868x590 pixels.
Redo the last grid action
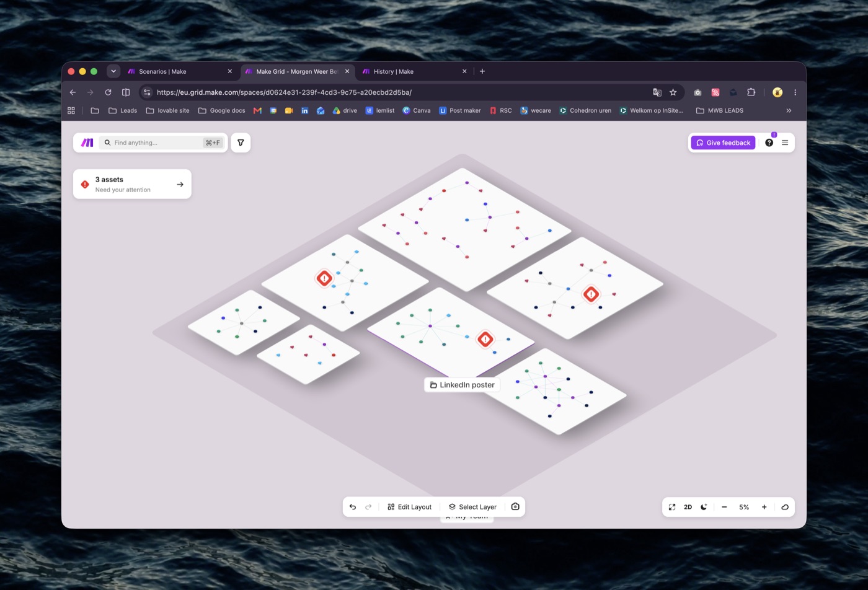[368, 507]
